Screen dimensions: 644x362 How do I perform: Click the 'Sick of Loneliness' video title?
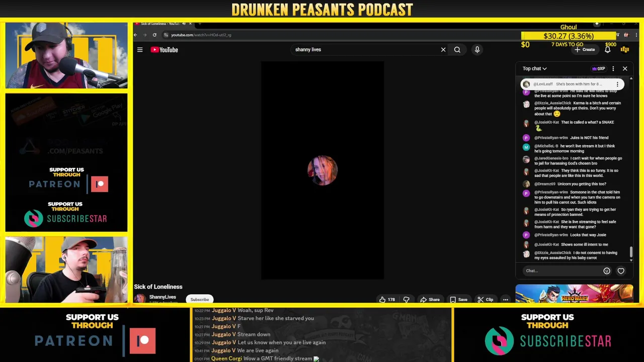[158, 287]
